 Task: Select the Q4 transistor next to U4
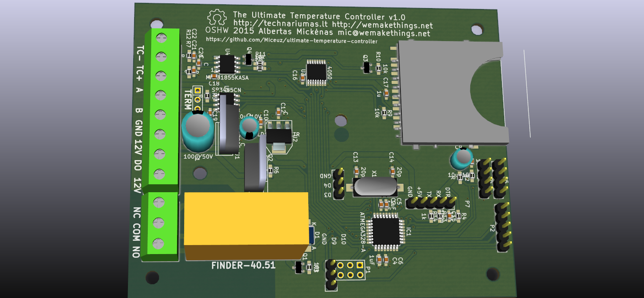click(248, 59)
